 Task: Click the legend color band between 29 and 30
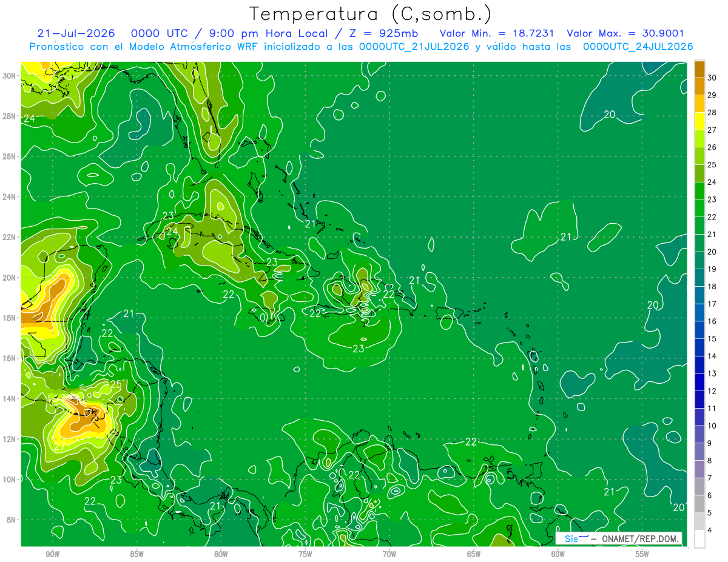(x=699, y=86)
